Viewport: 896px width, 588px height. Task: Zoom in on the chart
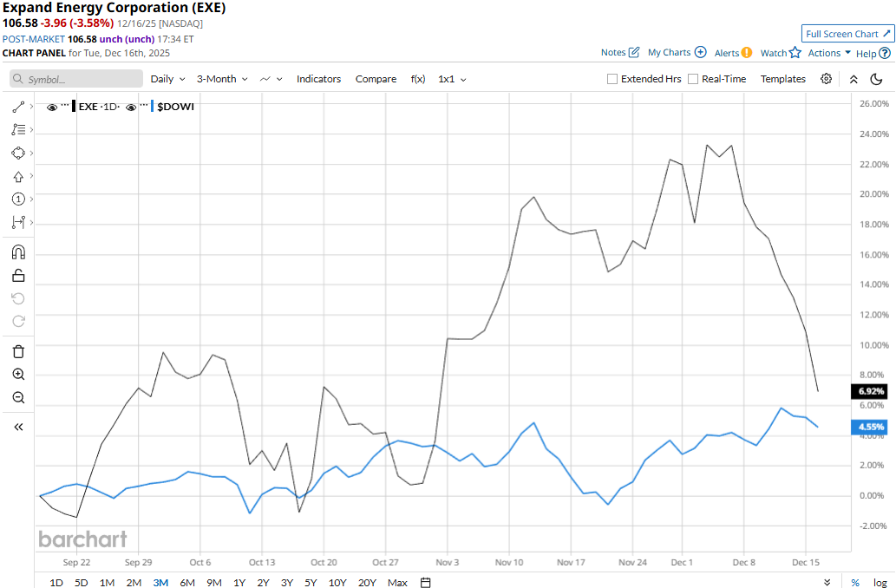(18, 375)
